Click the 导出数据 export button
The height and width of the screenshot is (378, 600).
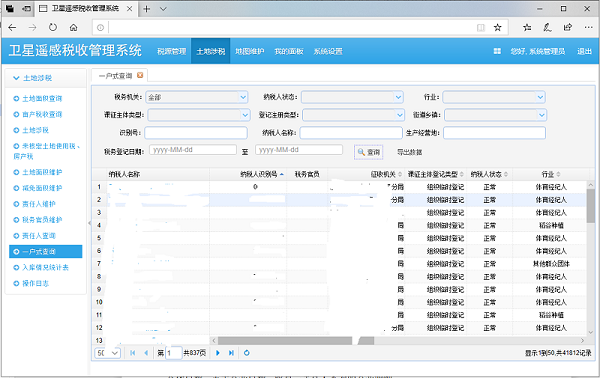(x=409, y=152)
